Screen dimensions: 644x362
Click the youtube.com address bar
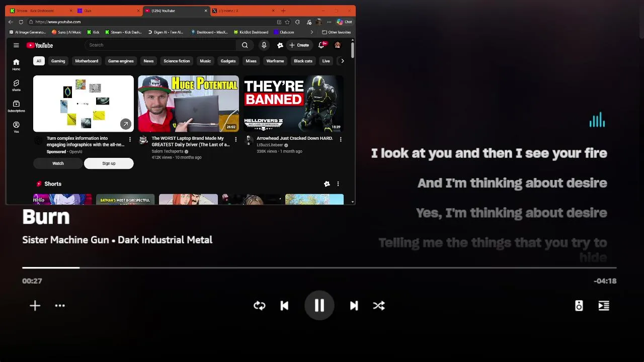(151, 22)
